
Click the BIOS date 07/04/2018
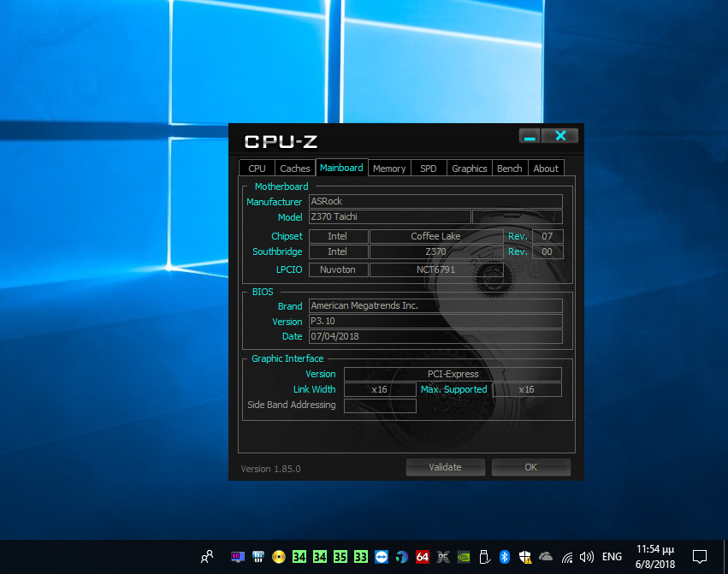(x=435, y=337)
